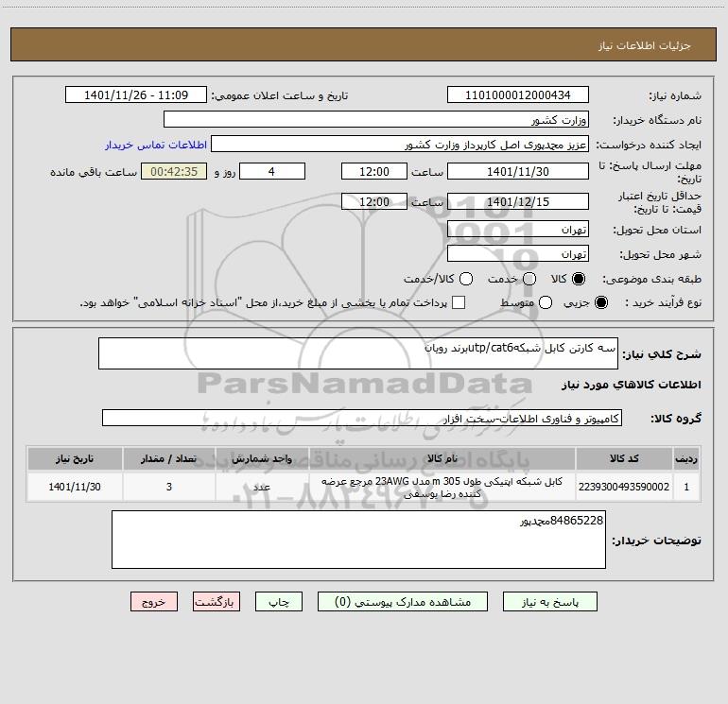Click the response deadline hour 12:00 field
The width and height of the screenshot is (728, 704).
click(x=374, y=171)
